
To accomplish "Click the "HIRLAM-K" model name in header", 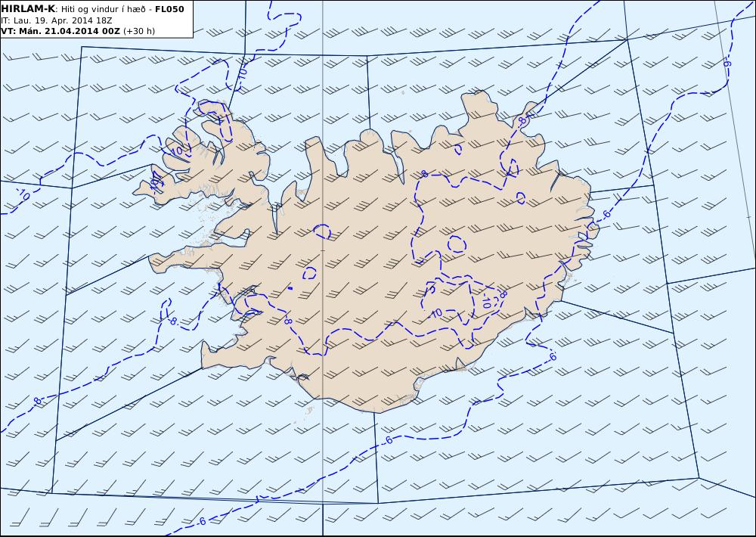I will tap(28, 8).
